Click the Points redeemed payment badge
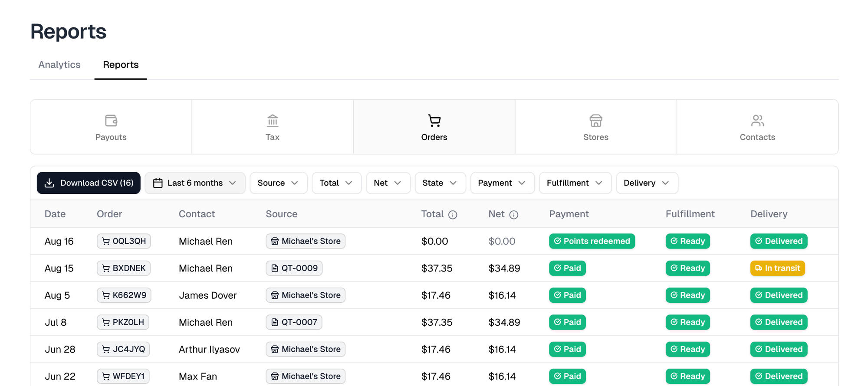This screenshot has width=868, height=386. (592, 241)
